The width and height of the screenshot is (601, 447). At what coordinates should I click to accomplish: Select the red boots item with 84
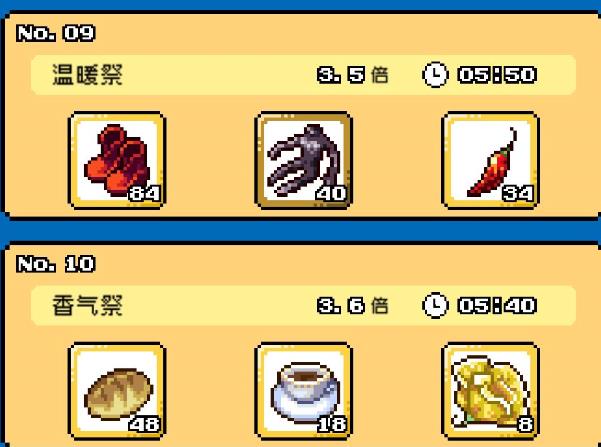coord(117,160)
